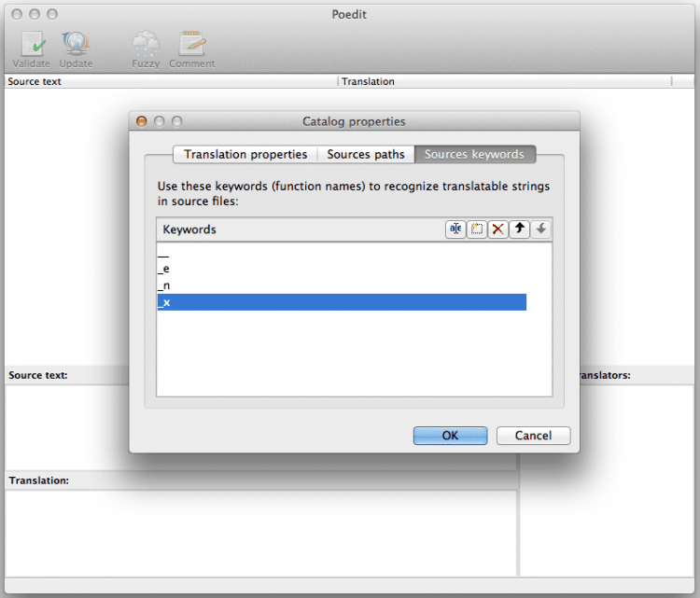Click the Edit keyword icon
This screenshot has height=598, width=700.
[x=455, y=229]
